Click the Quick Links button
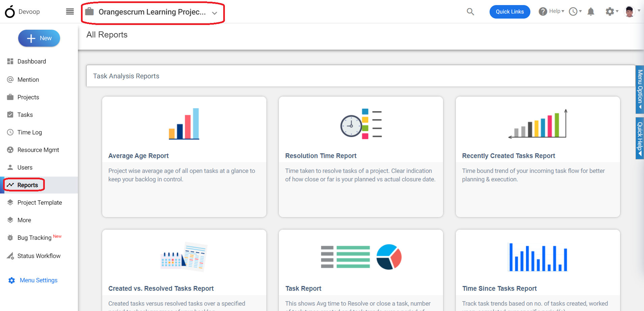Image resolution: width=644 pixels, height=311 pixels. (x=510, y=12)
